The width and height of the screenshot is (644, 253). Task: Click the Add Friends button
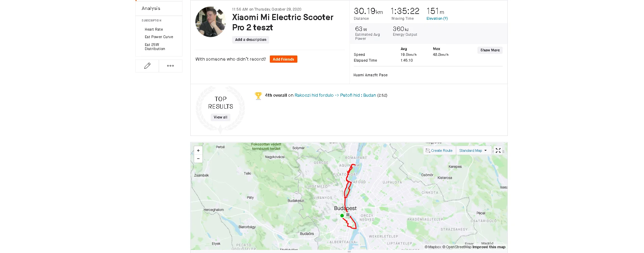click(283, 59)
